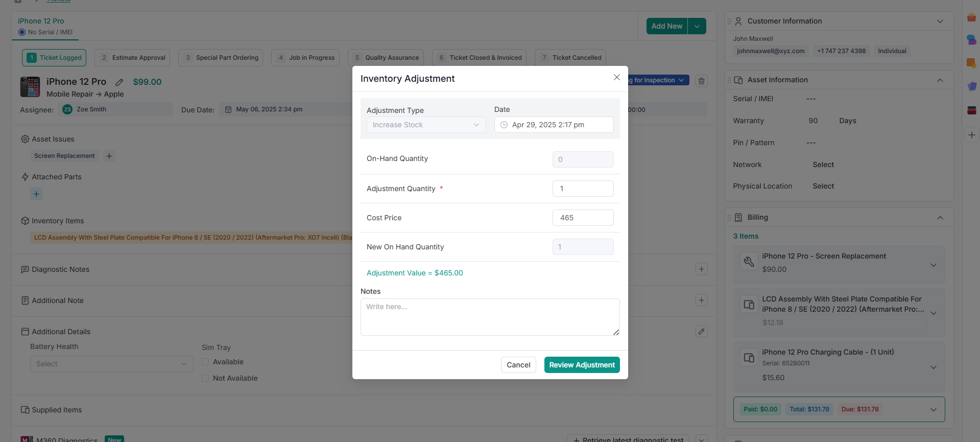Expand the Charging Cable billing item

(x=934, y=367)
